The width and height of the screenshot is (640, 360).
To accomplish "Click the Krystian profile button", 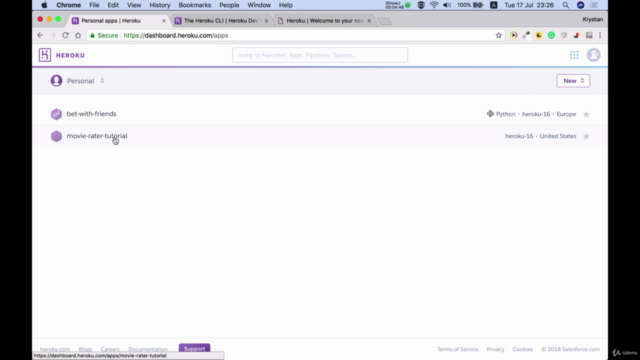I will (x=593, y=20).
